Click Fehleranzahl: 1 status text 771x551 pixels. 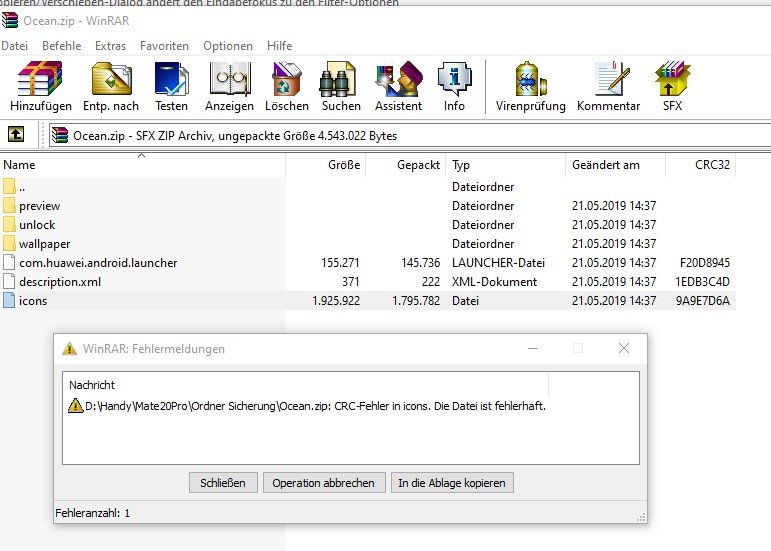[92, 513]
